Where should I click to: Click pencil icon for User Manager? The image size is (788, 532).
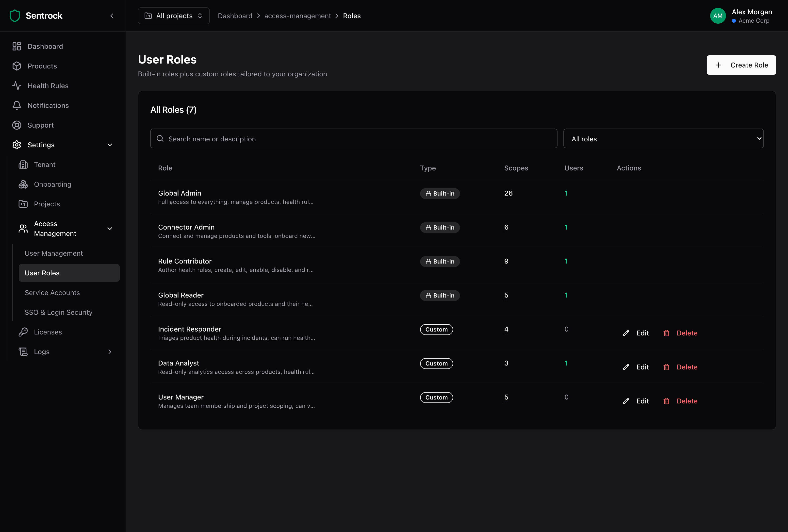coord(626,401)
